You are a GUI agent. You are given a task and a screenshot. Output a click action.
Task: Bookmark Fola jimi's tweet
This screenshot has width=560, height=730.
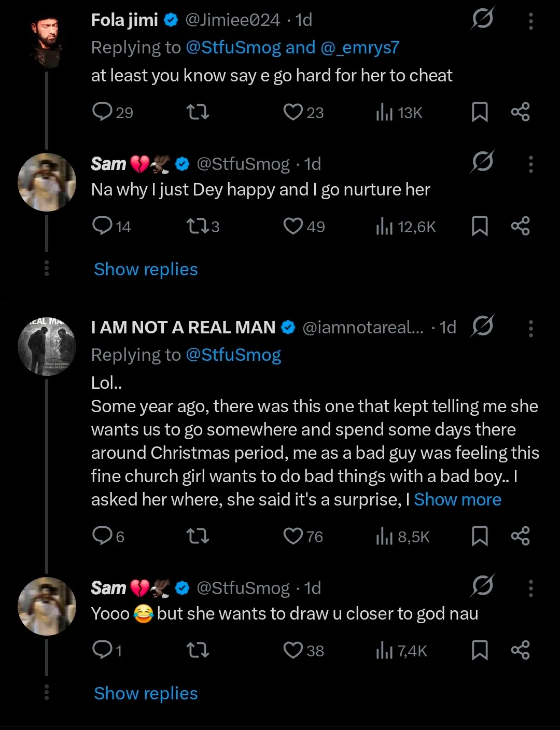point(480,111)
